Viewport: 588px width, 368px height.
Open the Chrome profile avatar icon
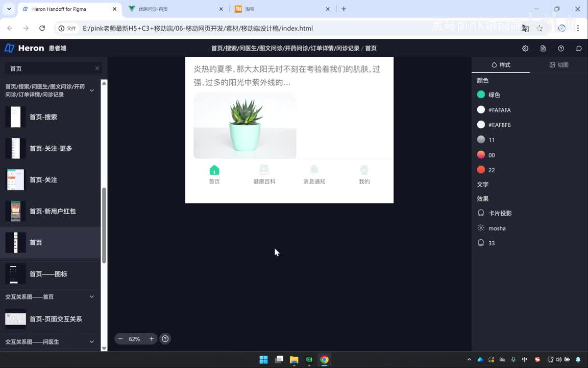point(561,28)
